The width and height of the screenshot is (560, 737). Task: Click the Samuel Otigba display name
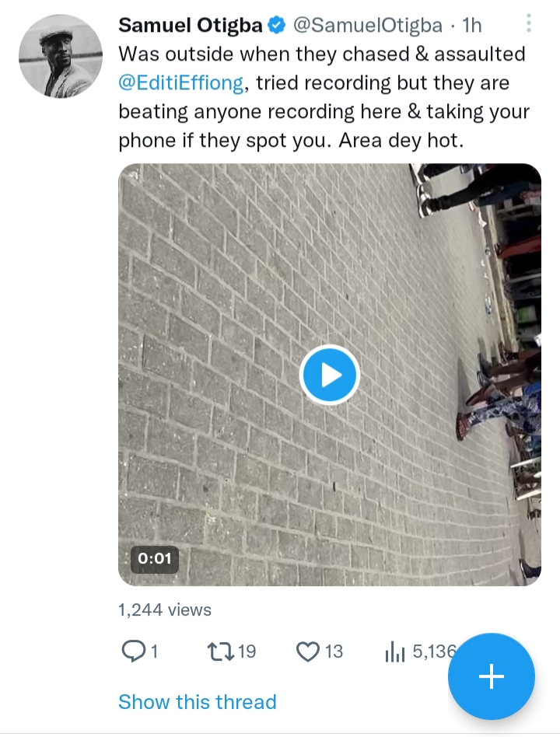tap(190, 26)
